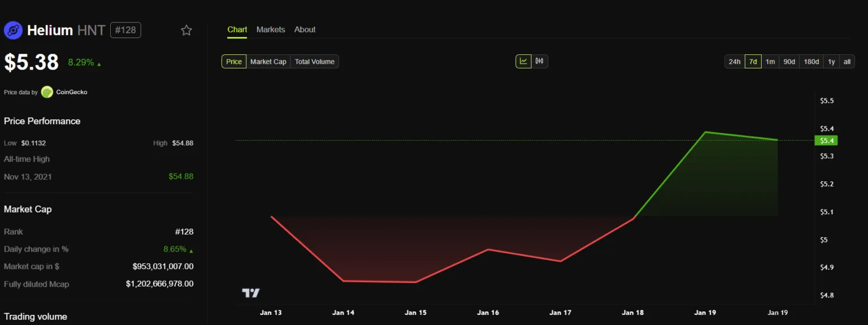Select the Price chart mode
The image size is (868, 325).
(234, 62)
